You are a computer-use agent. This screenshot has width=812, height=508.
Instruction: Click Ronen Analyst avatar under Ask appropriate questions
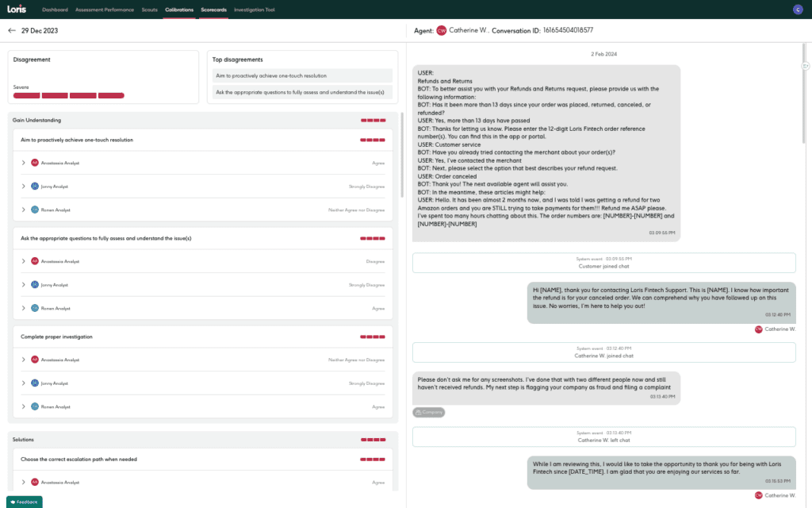35,308
